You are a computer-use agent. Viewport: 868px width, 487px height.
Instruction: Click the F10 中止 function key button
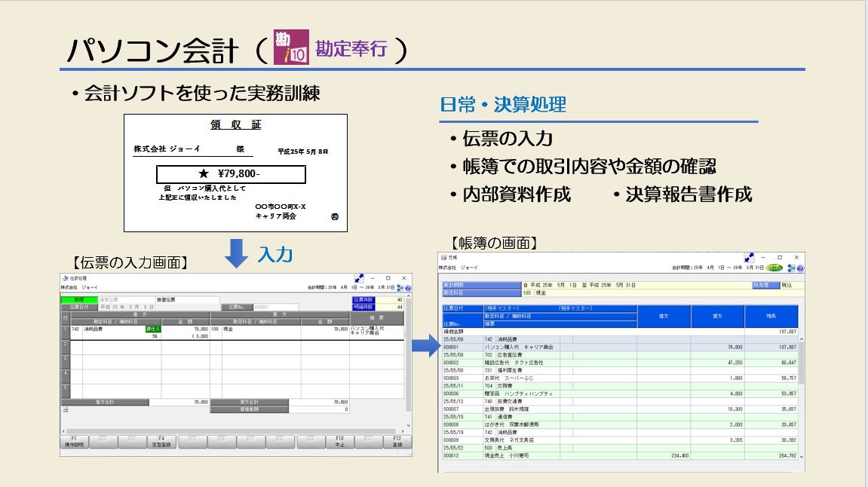click(x=339, y=441)
